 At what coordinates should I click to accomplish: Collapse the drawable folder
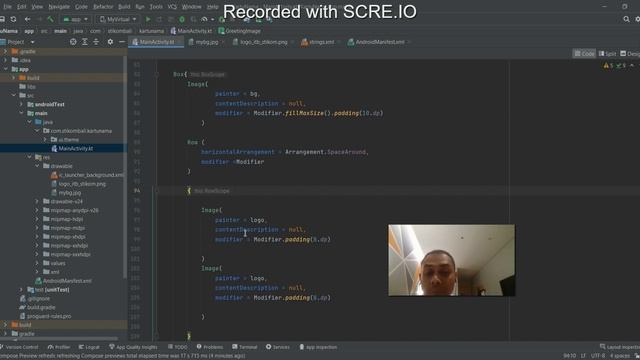37,166
